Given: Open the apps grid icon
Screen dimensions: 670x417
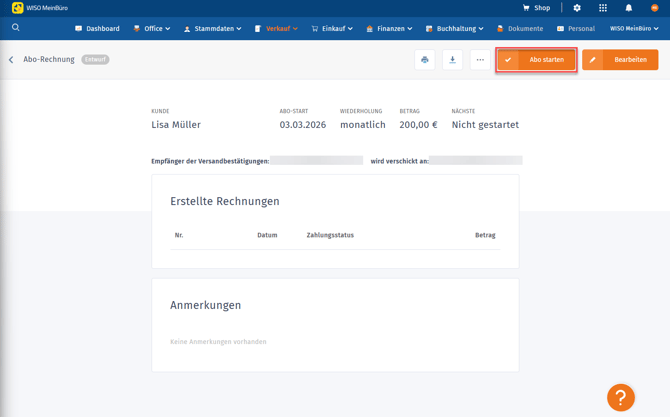Looking at the screenshot, I should tap(603, 8).
